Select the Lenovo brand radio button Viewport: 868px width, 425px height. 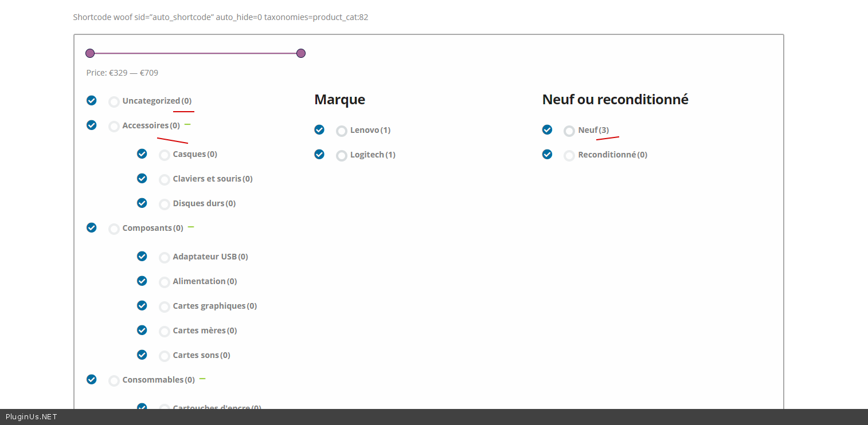(x=341, y=131)
